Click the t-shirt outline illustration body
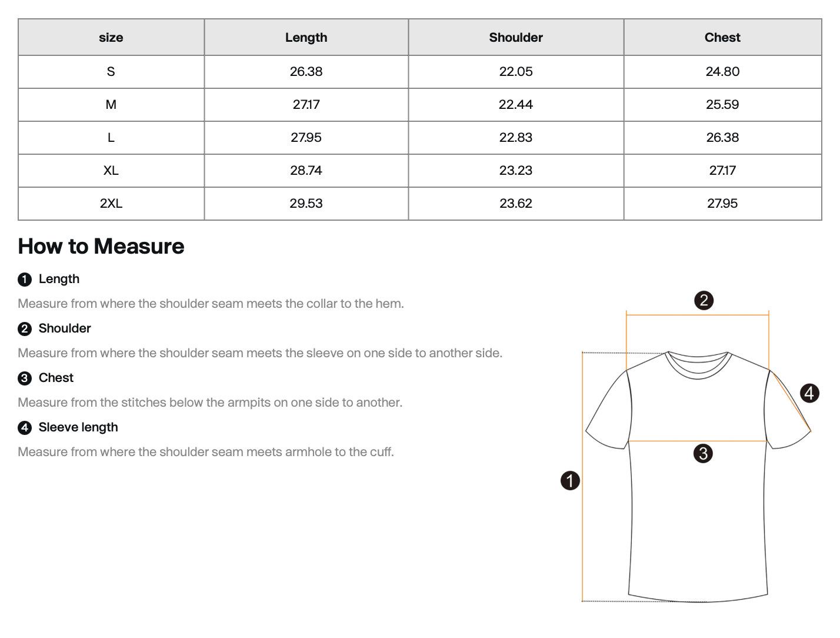 [698, 518]
